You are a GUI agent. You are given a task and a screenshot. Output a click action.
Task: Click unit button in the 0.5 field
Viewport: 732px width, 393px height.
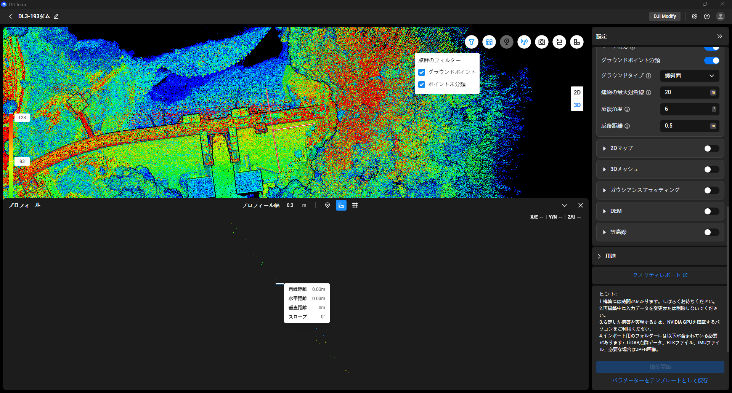pos(713,126)
